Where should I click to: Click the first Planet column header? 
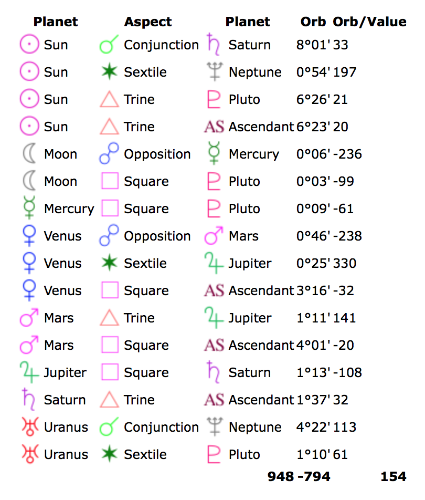(x=55, y=22)
